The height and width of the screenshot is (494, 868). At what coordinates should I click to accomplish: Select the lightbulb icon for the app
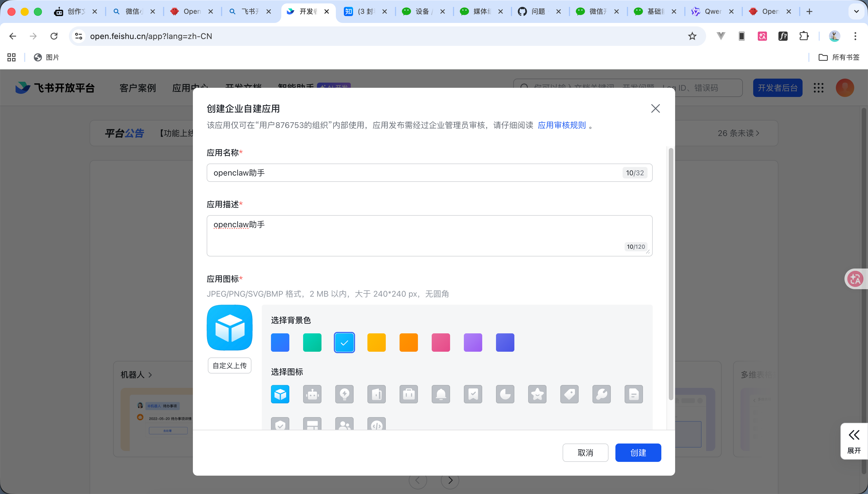344,394
